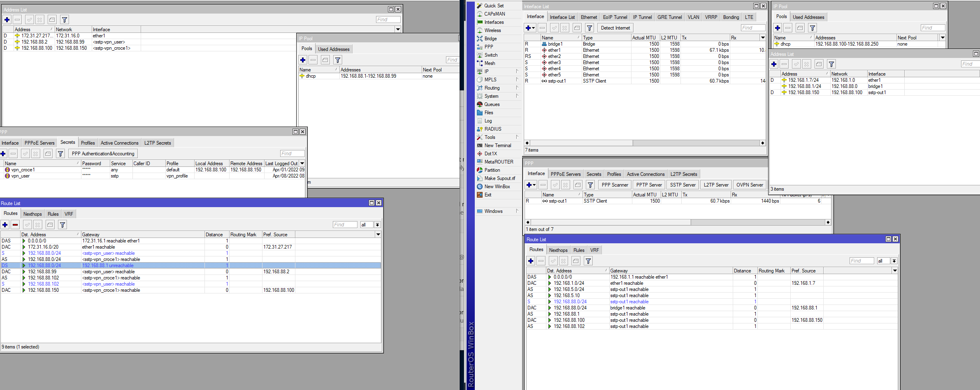Click enable checkmark in right Interface List toolbar

[555, 28]
